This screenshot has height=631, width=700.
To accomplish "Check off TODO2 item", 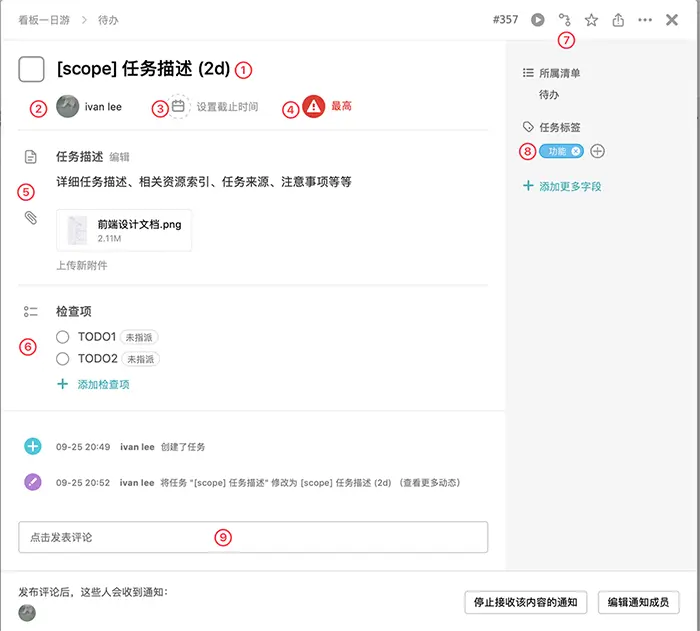I will [x=62, y=359].
